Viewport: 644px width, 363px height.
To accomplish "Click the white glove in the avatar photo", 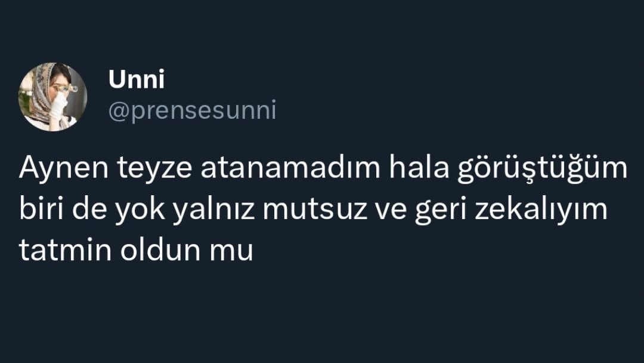I will pyautogui.click(x=58, y=106).
